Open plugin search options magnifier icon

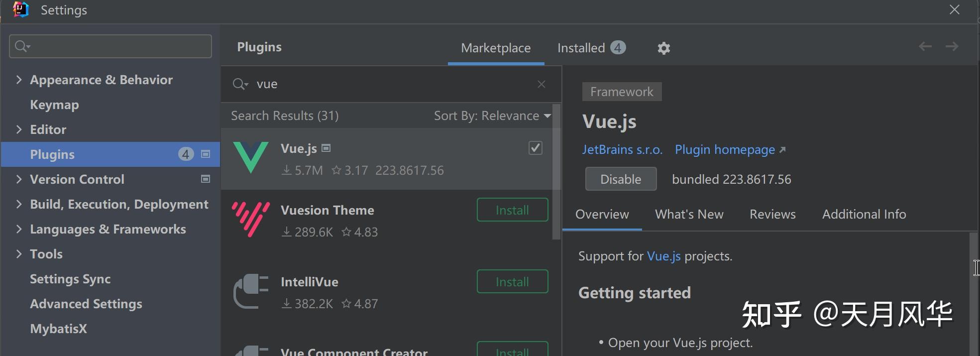(240, 84)
